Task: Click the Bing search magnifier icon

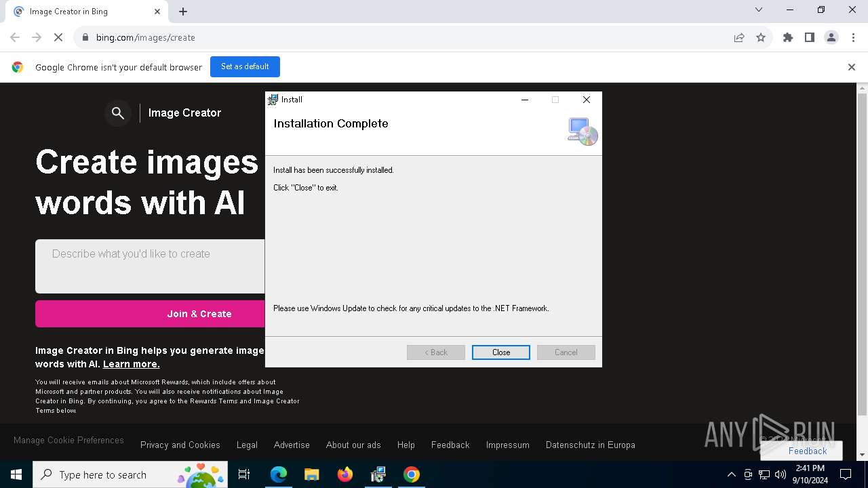Action: pyautogui.click(x=118, y=113)
